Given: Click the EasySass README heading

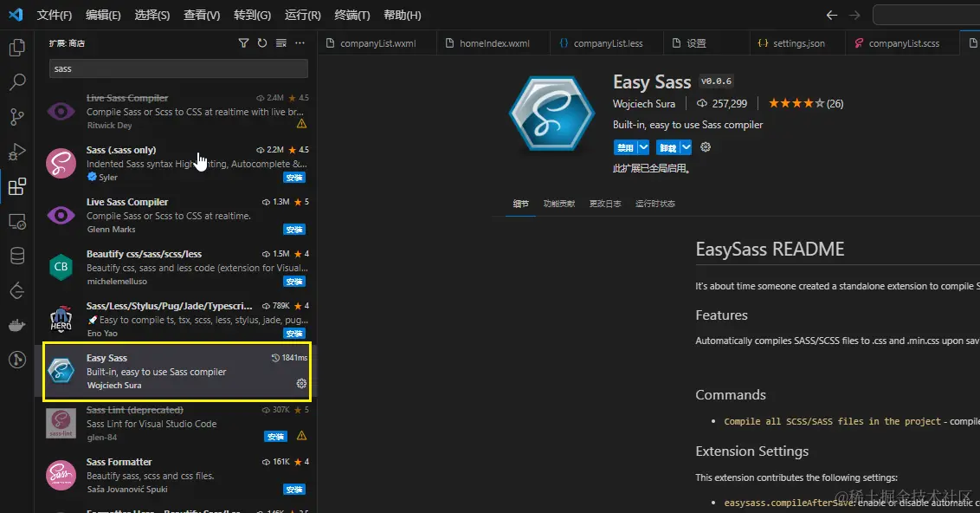Looking at the screenshot, I should pyautogui.click(x=770, y=249).
